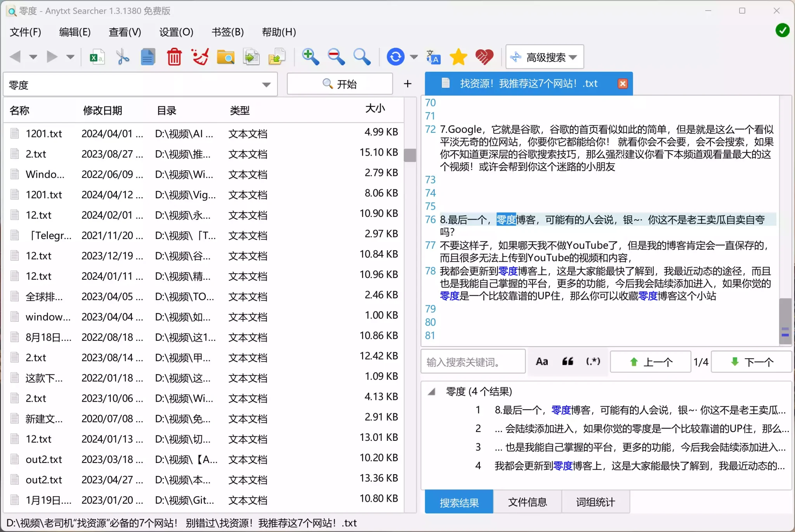Click the scissors cut icon
The image size is (795, 532).
(x=123, y=57)
